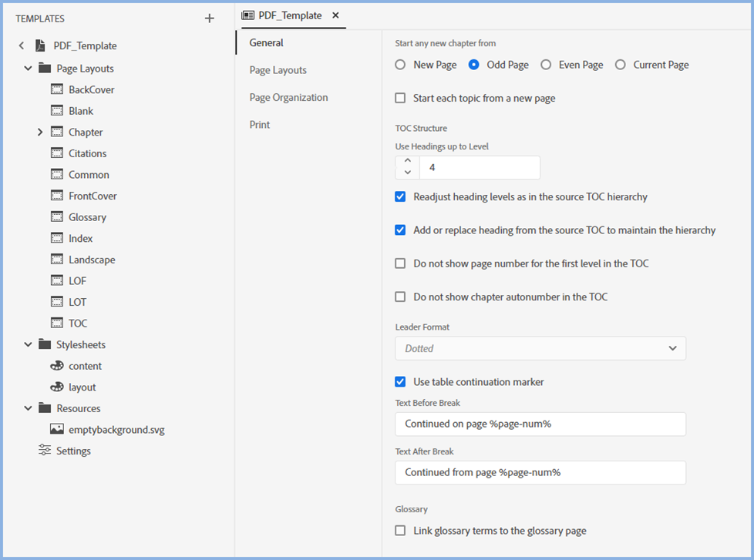754x560 pixels.
Task: Increase the heading level with up arrow
Action: point(408,161)
